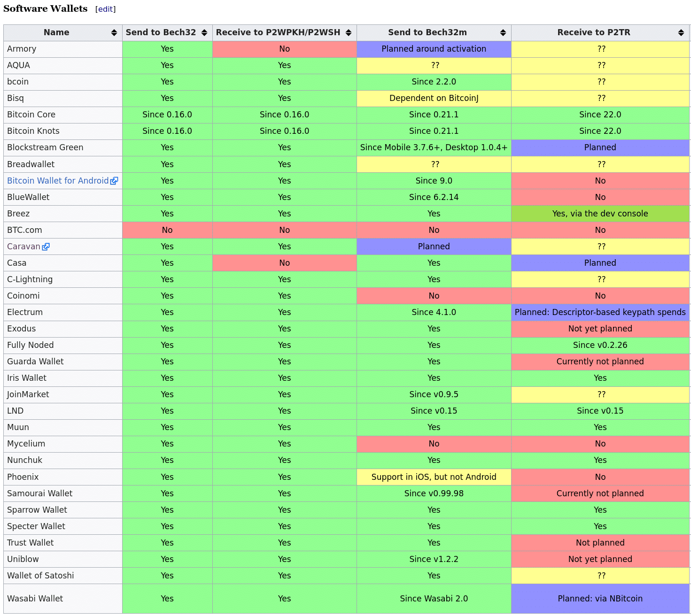This screenshot has height=616, width=691.
Task: Click Wallet of Satoshi name
Action: coord(40,576)
